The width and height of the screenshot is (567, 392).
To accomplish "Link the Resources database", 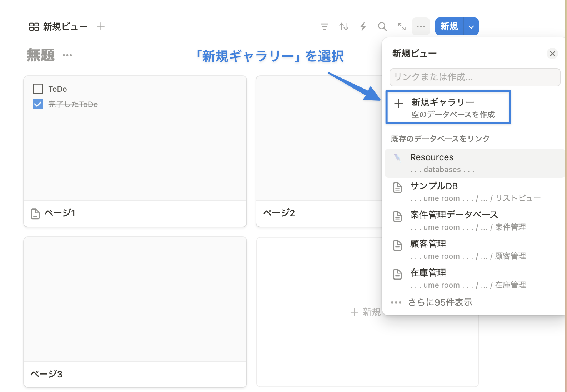I will click(475, 163).
